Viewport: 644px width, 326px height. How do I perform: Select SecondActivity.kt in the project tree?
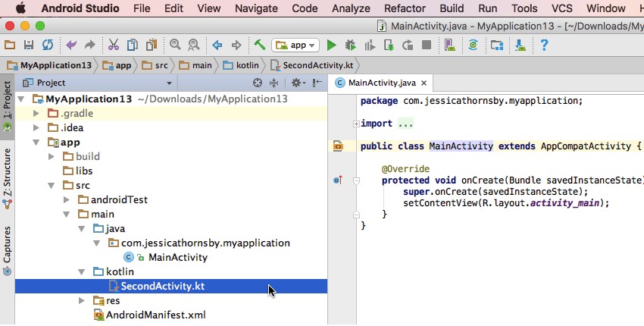[x=171, y=286]
